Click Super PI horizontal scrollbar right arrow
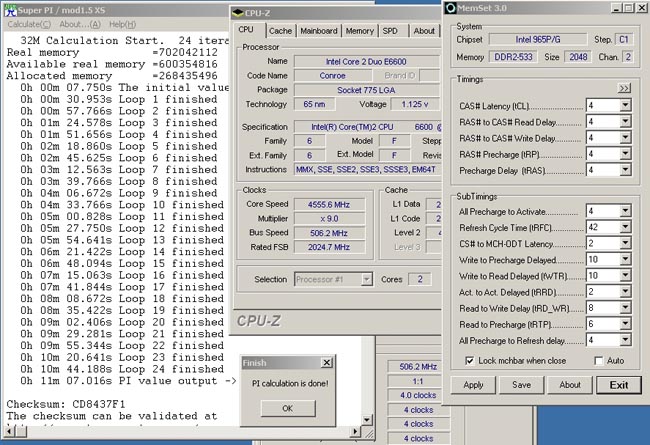The width and height of the screenshot is (650, 445). [355, 431]
